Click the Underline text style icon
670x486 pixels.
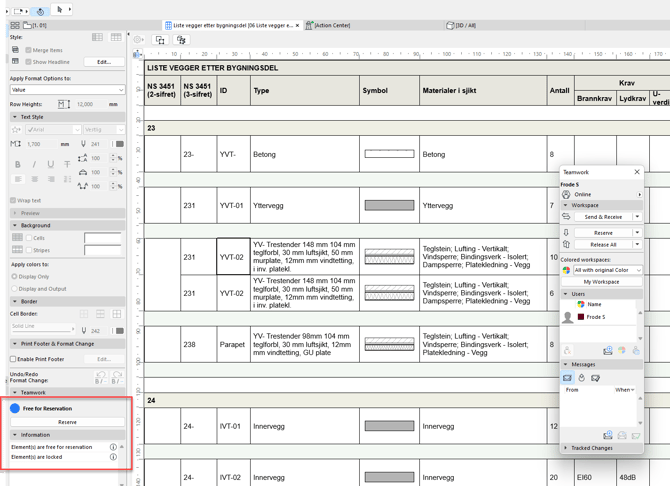click(50, 165)
